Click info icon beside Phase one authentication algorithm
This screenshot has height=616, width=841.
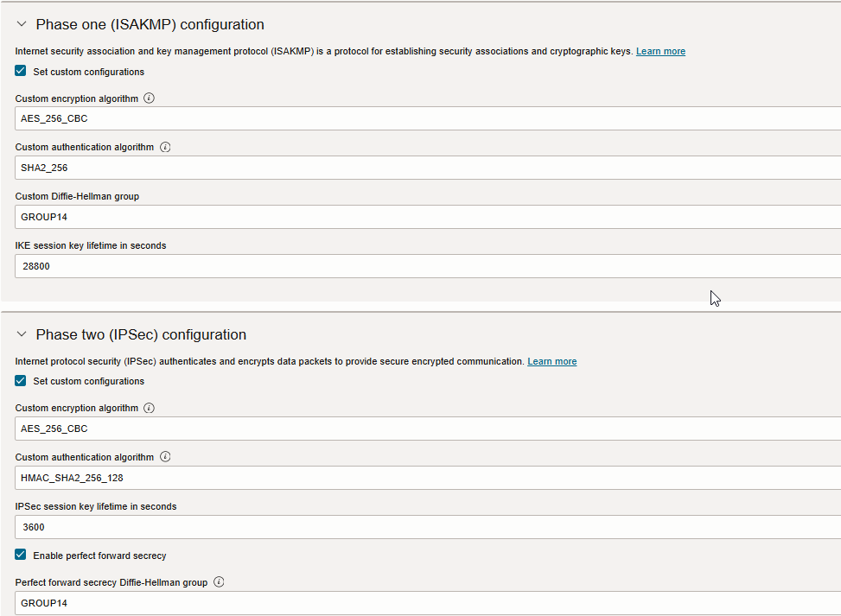click(x=165, y=147)
